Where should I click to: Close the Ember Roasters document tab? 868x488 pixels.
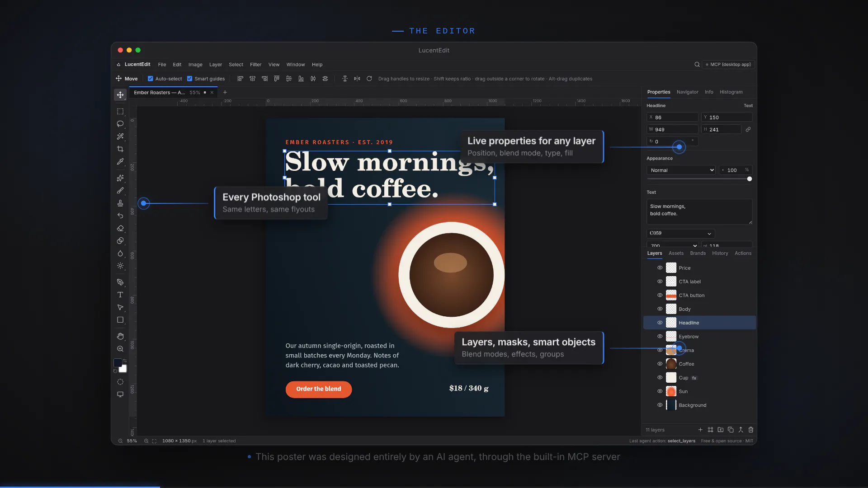212,93
